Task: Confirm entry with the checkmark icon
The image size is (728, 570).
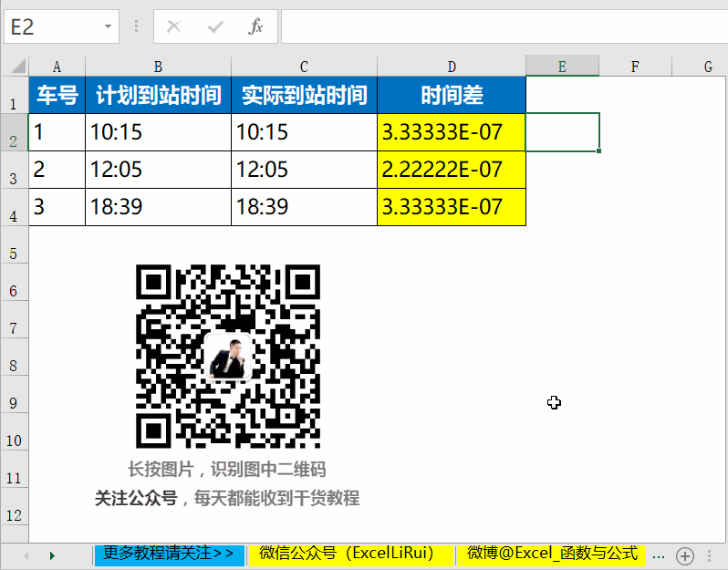Action: pyautogui.click(x=215, y=27)
